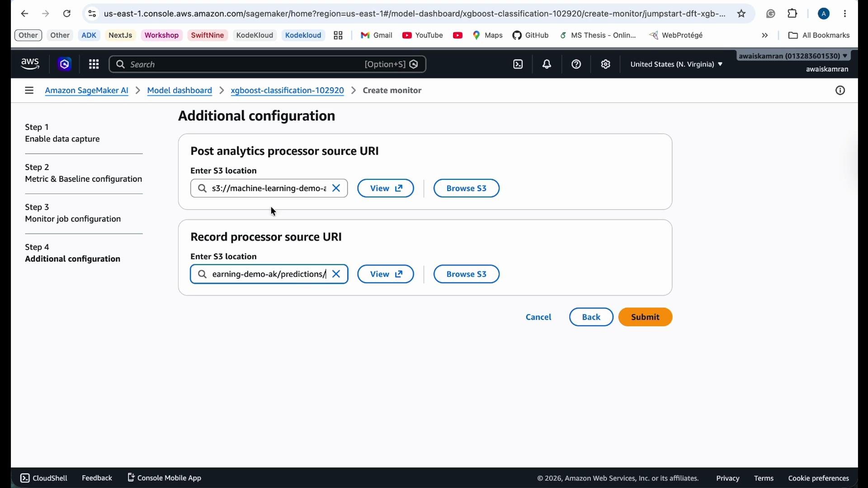This screenshot has width=868, height=488.
Task: Open the blue Kodekloud bookmark folder
Action: pyautogui.click(x=303, y=36)
